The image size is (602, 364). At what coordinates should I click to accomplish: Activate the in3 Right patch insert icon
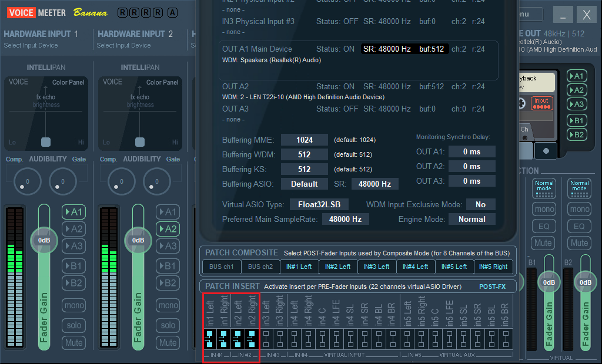(x=280, y=339)
